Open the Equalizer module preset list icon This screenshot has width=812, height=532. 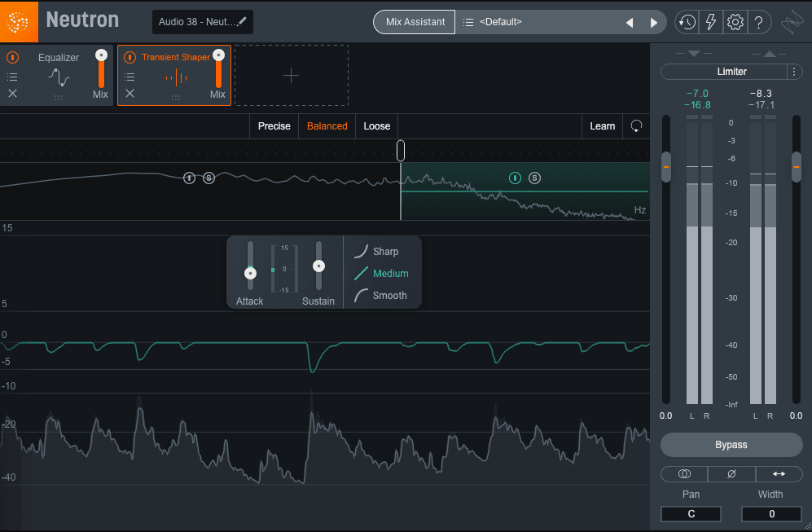point(12,77)
